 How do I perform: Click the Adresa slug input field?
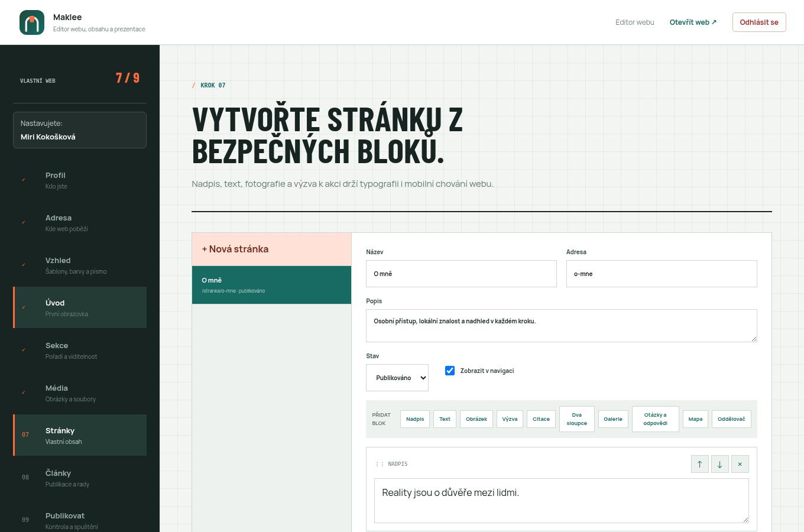(662, 274)
